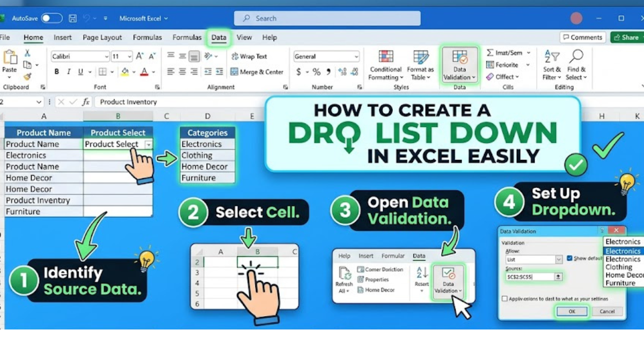Open the Calibri font name dropdown

[106, 56]
